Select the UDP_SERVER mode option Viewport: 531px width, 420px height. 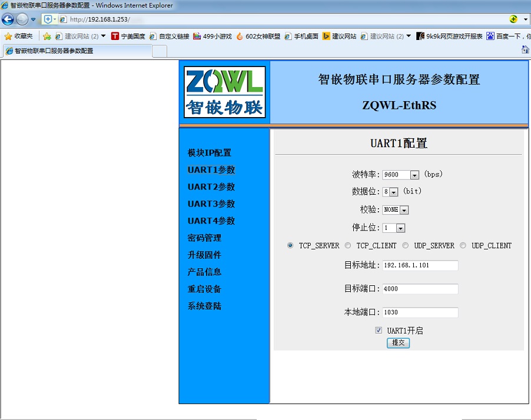406,245
